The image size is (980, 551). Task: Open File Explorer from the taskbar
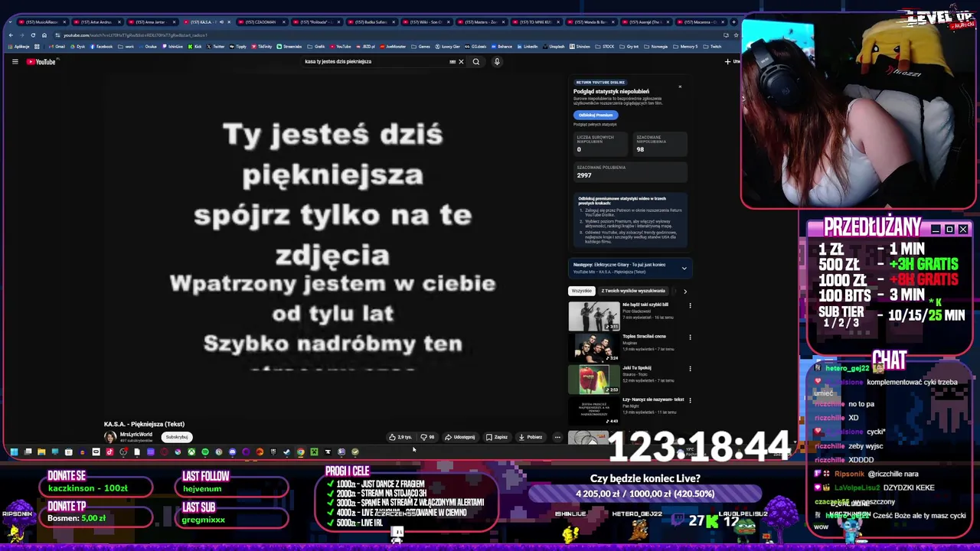[x=41, y=452]
